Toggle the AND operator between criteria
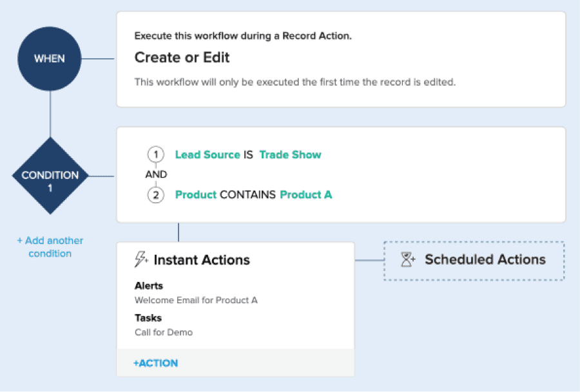580x392 pixels. click(156, 174)
